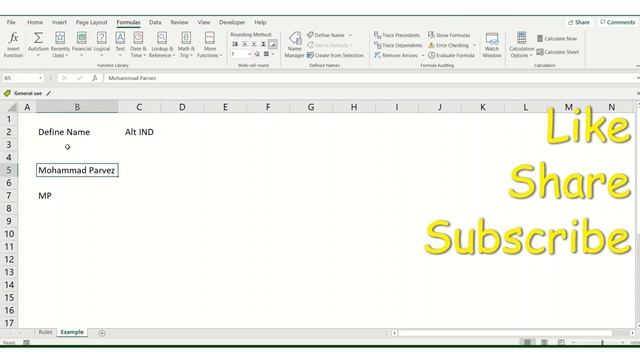640x360 pixels.
Task: Toggle Show Formulas
Action: (x=449, y=35)
